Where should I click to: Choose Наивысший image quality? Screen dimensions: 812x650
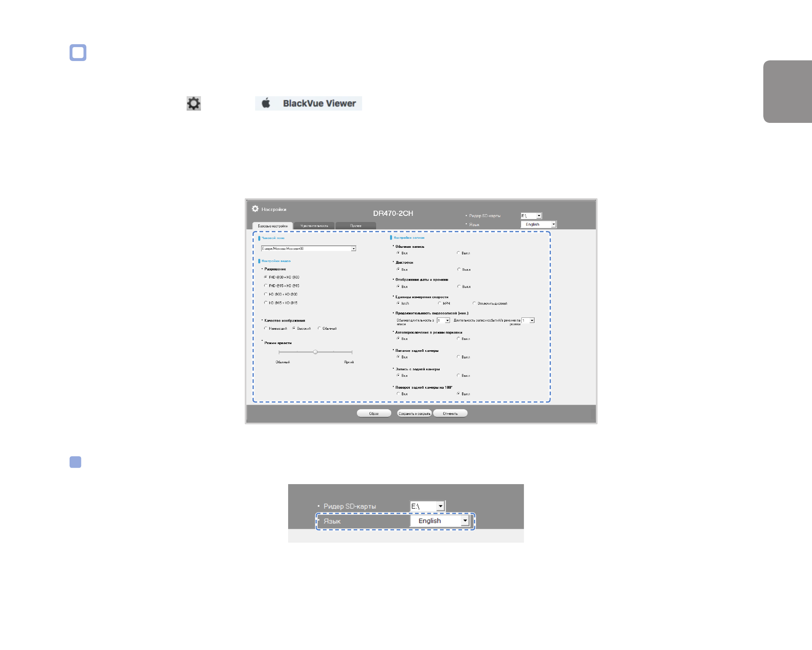point(266,328)
